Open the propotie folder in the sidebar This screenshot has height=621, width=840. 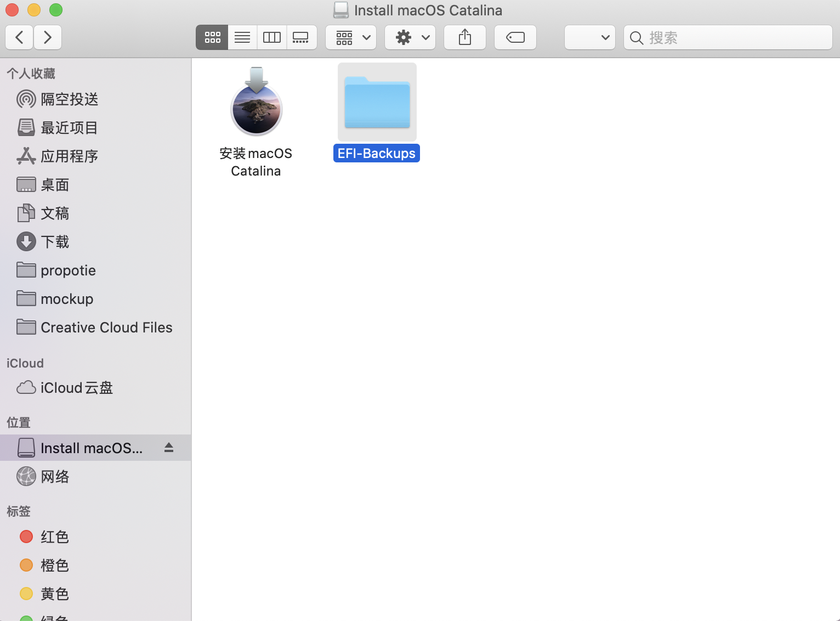click(x=96, y=270)
